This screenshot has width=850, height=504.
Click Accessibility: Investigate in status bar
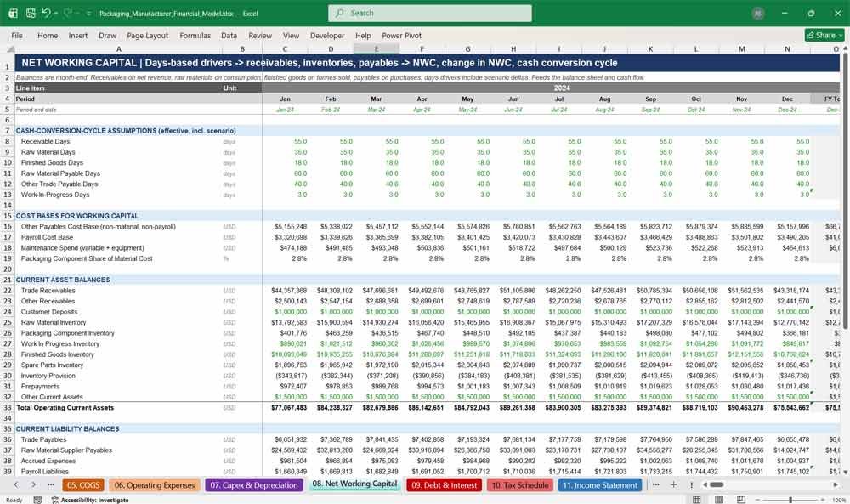tap(90, 500)
